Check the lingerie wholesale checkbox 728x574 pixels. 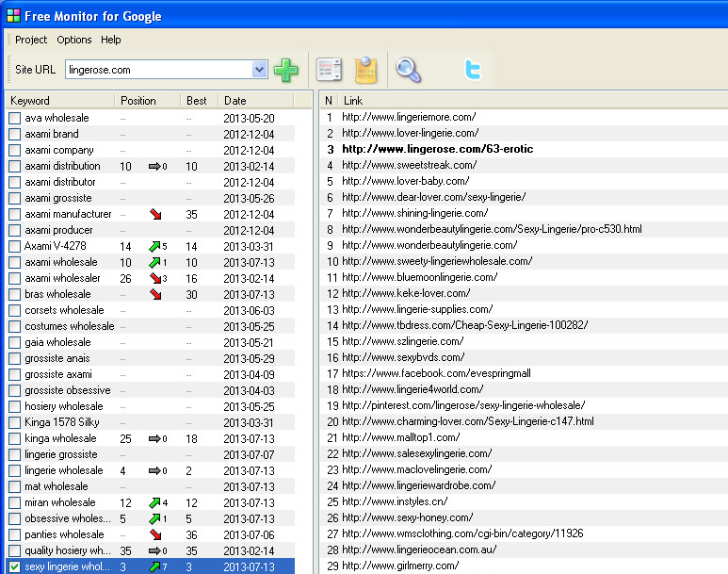pyautogui.click(x=14, y=471)
